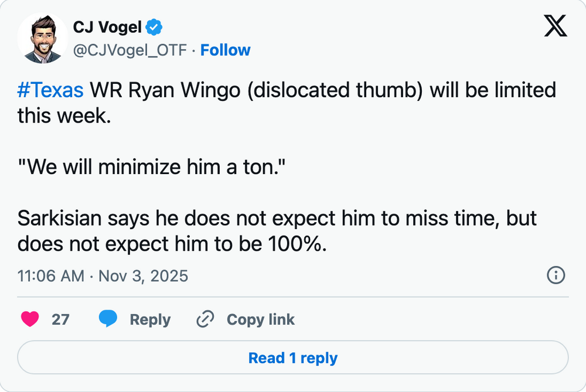Click the blue verified badge
The width and height of the screenshot is (586, 392).
pyautogui.click(x=155, y=27)
